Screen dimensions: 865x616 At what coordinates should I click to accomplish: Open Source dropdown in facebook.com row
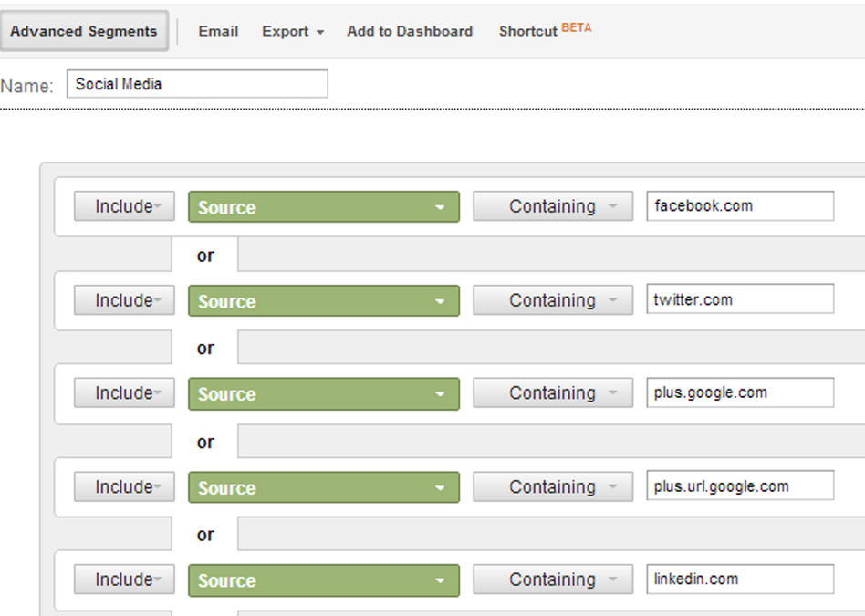tap(324, 207)
